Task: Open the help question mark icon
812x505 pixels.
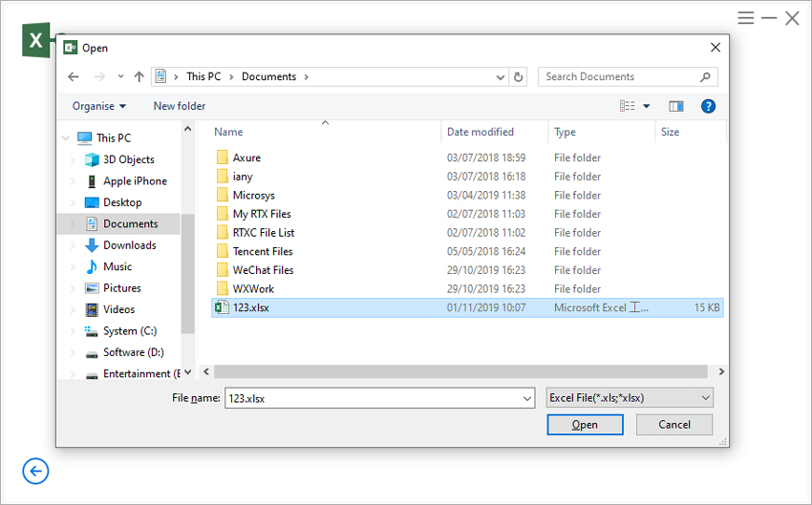Action: (708, 106)
